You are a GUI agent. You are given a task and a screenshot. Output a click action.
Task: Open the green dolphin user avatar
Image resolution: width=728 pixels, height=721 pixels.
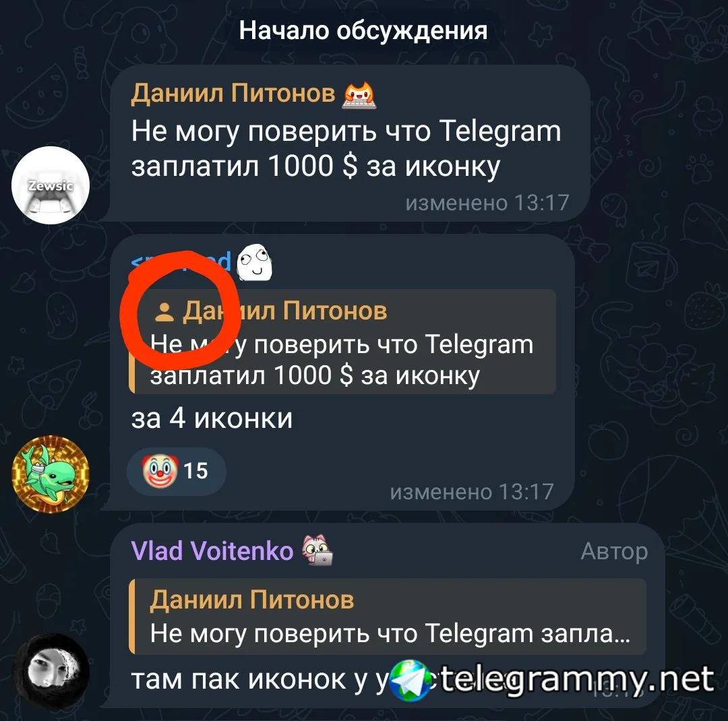point(51,474)
